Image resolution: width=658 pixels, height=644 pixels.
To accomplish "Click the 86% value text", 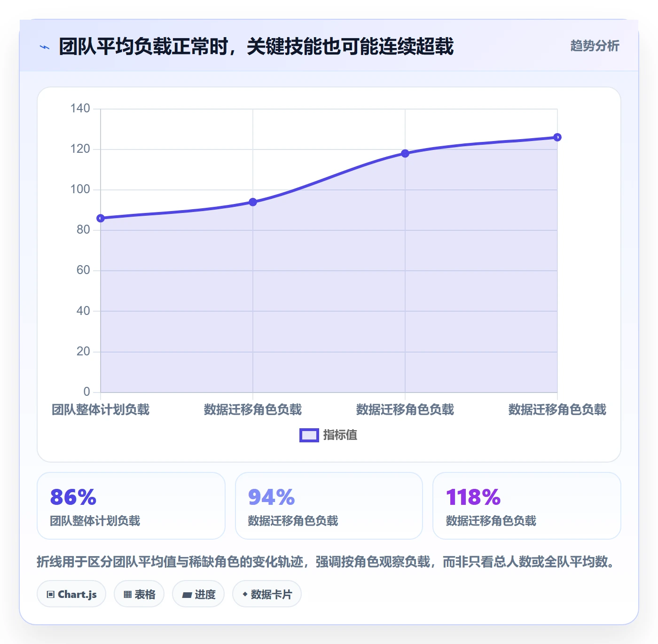I will [x=73, y=497].
